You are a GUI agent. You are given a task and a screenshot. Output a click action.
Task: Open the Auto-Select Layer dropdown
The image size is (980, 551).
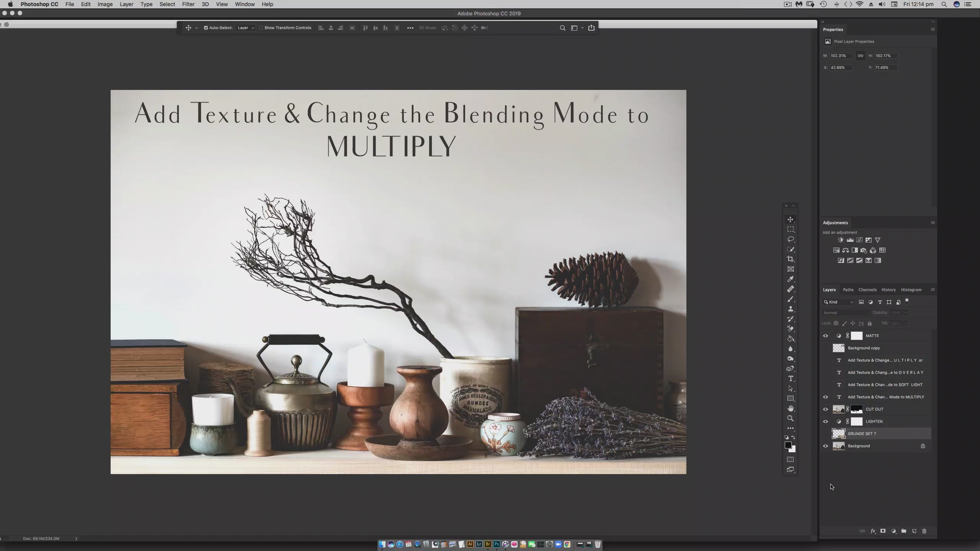point(246,28)
